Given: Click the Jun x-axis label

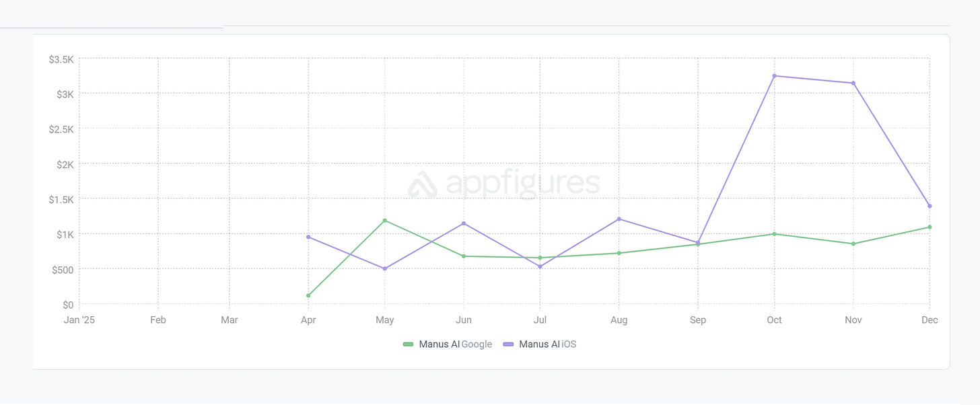Looking at the screenshot, I should (464, 320).
